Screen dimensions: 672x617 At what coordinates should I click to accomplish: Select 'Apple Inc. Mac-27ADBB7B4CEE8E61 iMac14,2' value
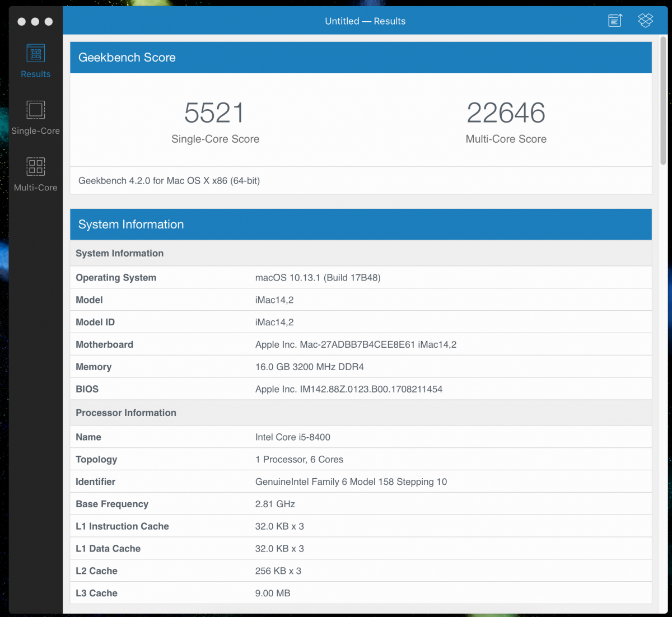pyautogui.click(x=356, y=345)
